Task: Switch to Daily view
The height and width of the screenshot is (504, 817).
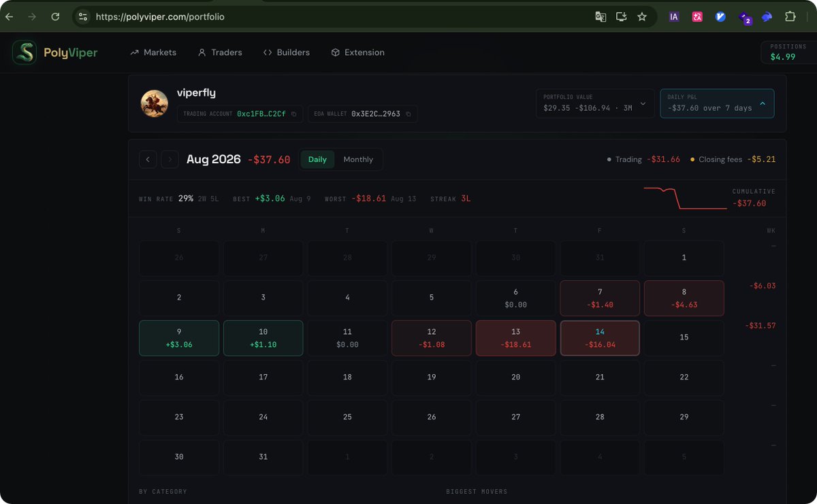Action: pos(318,159)
